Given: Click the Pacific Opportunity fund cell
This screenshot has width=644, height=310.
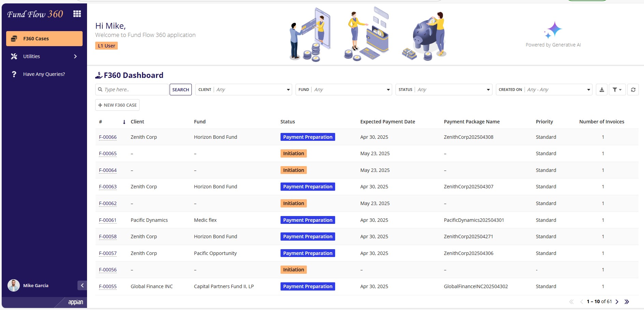Looking at the screenshot, I should (215, 253).
